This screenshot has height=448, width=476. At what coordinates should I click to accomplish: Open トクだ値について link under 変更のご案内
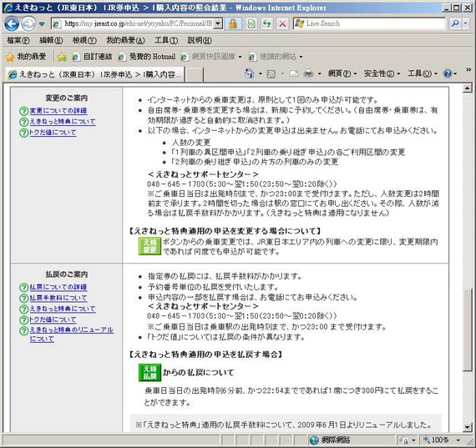coord(53,133)
